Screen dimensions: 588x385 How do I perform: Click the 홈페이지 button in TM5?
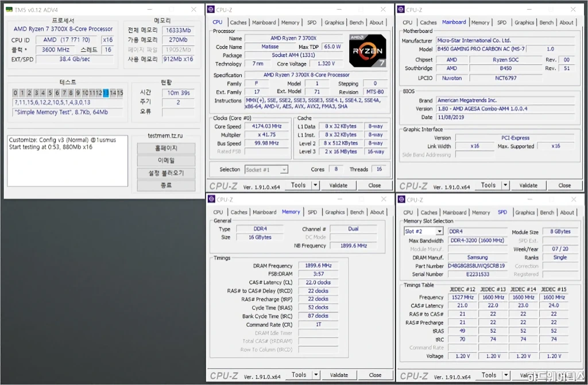[166, 148]
